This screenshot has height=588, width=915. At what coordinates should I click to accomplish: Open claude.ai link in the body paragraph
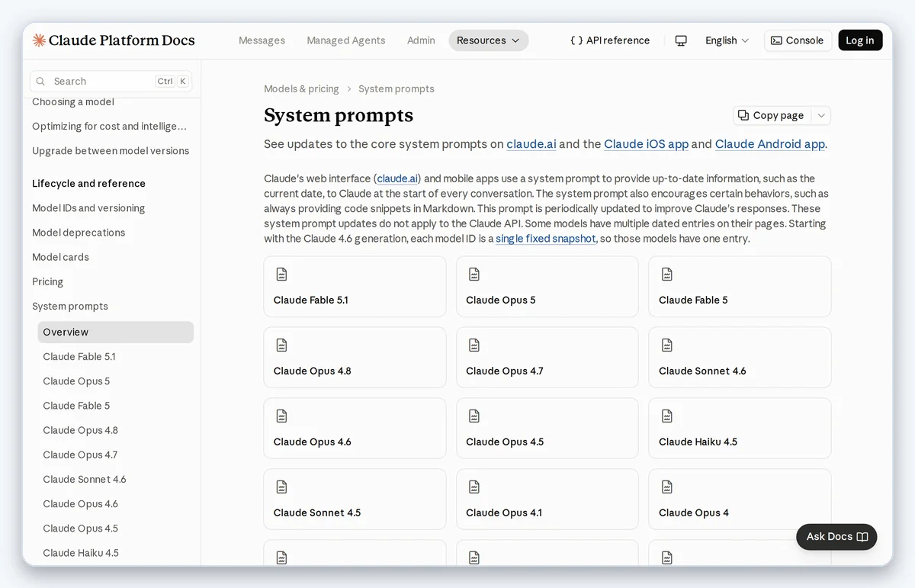(397, 178)
